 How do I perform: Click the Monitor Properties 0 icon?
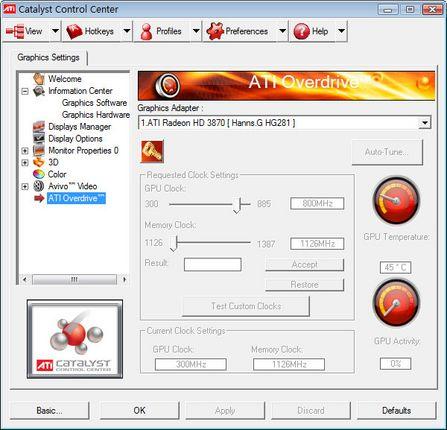[x=39, y=150]
